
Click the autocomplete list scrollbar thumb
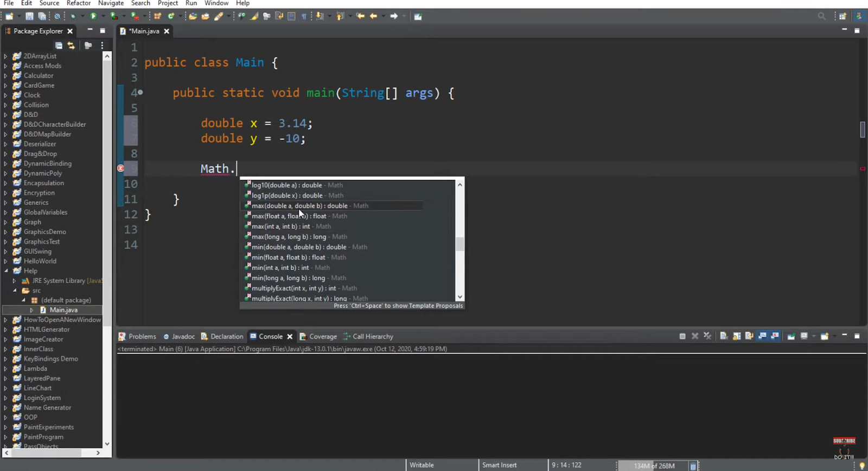(x=460, y=244)
